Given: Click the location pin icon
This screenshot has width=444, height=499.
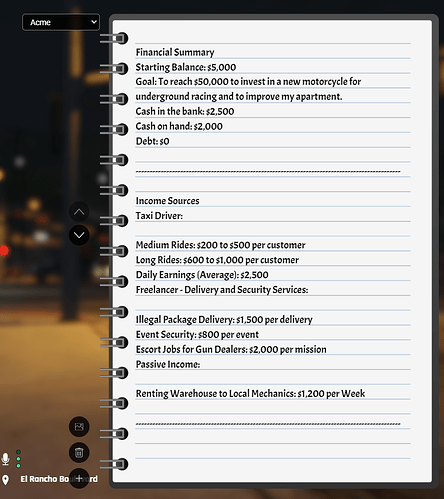Looking at the screenshot, I should 5,480.
